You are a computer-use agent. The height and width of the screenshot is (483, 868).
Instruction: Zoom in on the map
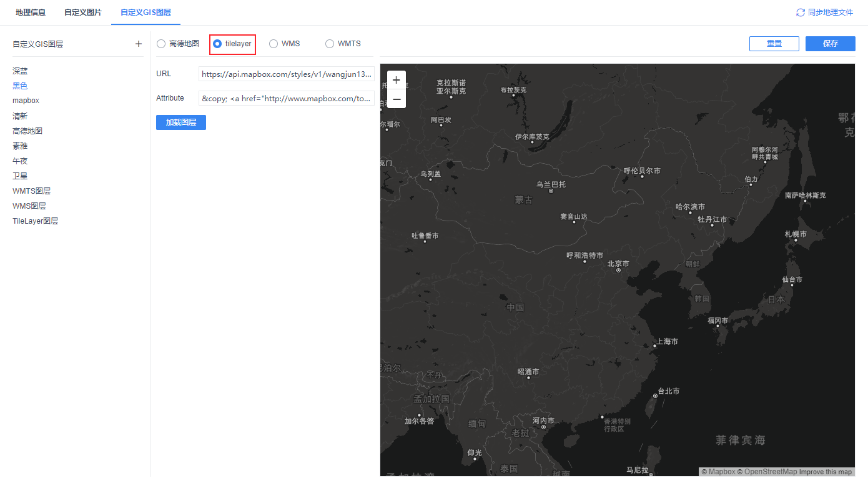click(x=397, y=80)
